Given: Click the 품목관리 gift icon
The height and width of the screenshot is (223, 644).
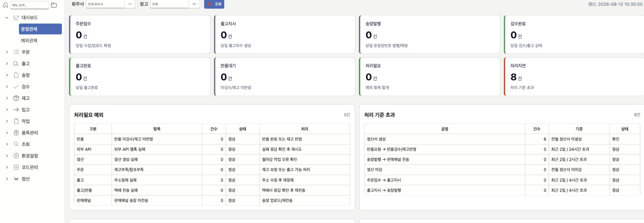Looking at the screenshot, I should 16,133.
